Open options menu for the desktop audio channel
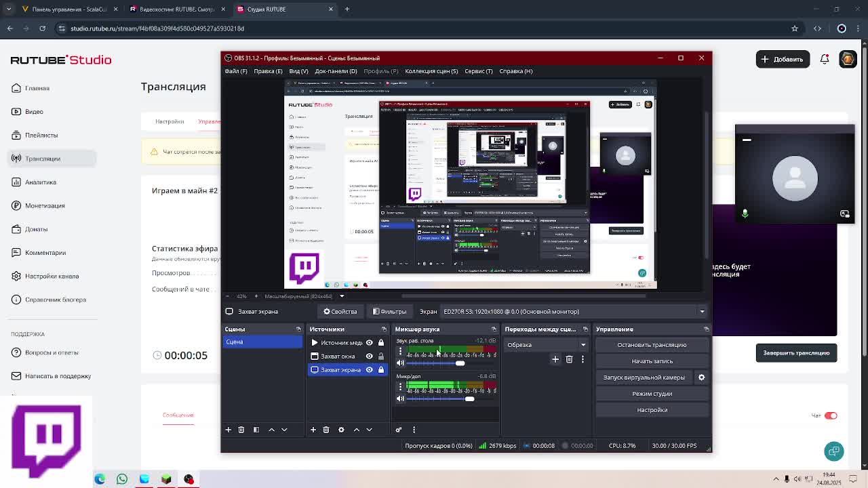The image size is (868, 488). 400,351
